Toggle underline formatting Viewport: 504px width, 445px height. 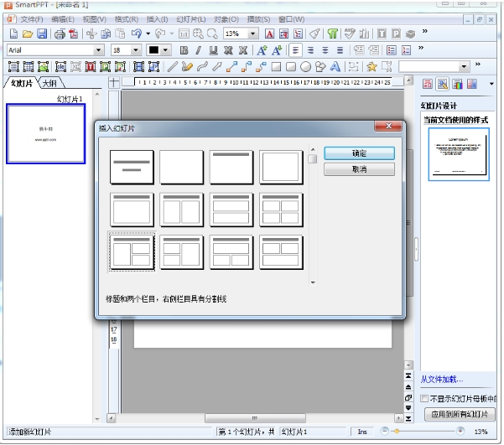click(213, 50)
